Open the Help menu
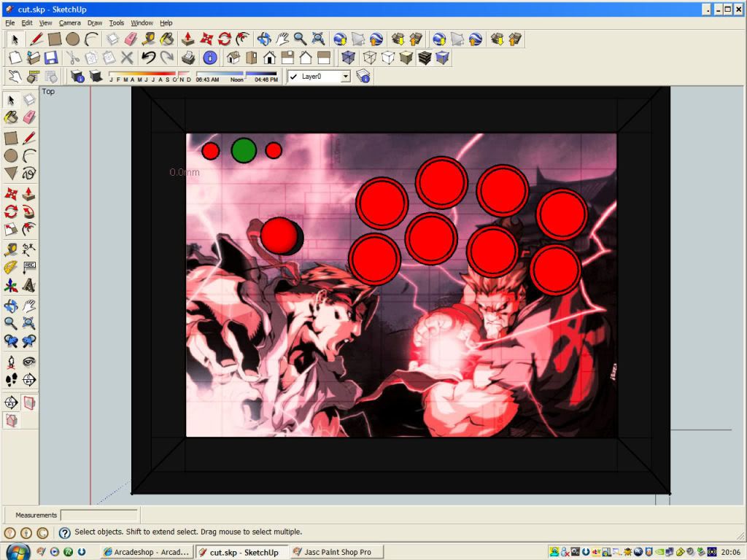Viewport: 747px width, 560px height. point(166,23)
